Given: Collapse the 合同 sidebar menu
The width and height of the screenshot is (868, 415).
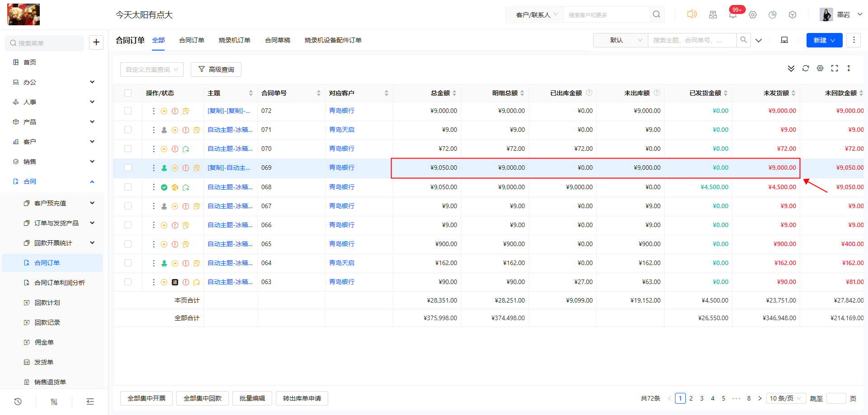Looking at the screenshot, I should [x=53, y=182].
